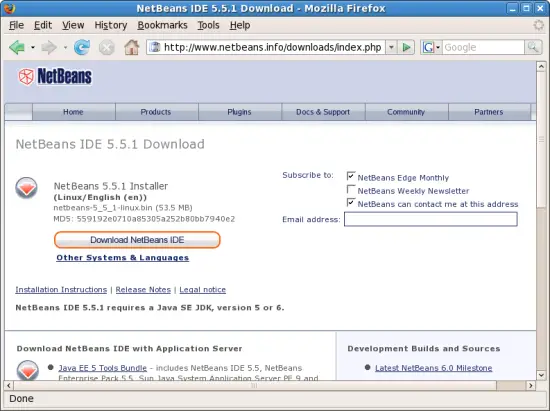Open the Forward history dropdown arrow

tap(65, 47)
